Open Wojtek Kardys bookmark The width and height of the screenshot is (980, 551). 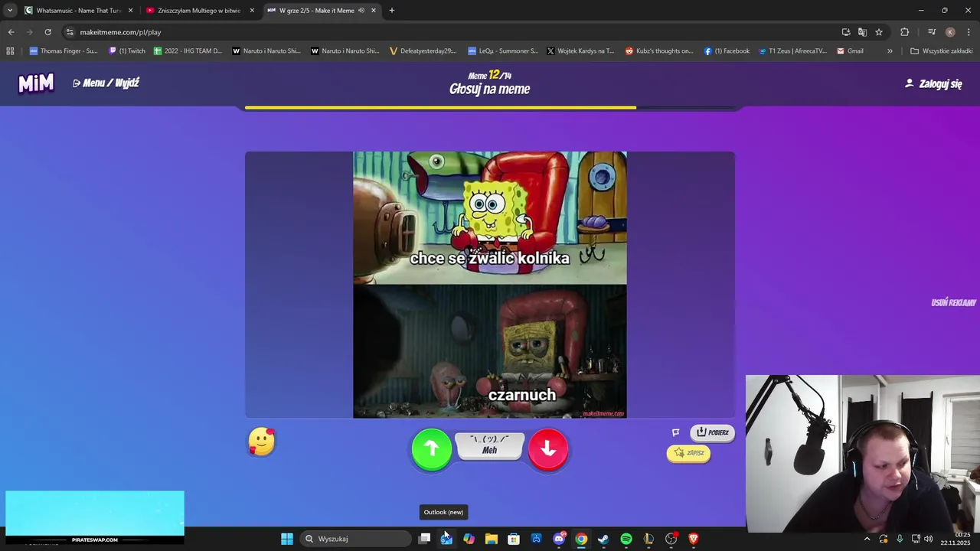580,51
